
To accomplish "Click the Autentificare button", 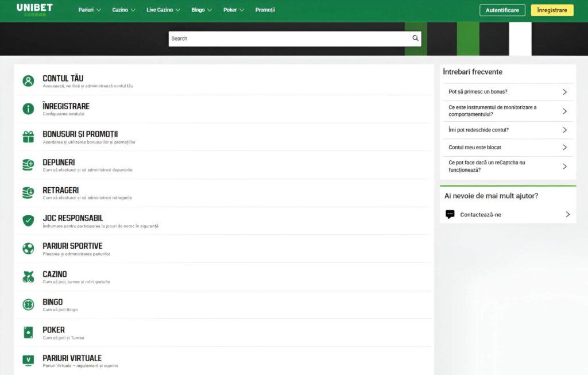I will pyautogui.click(x=502, y=10).
